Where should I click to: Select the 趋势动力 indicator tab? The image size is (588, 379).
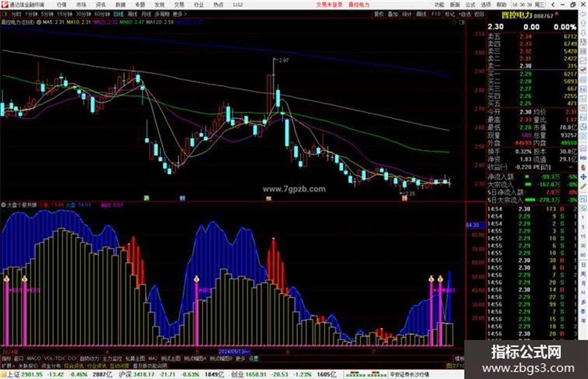90,358
